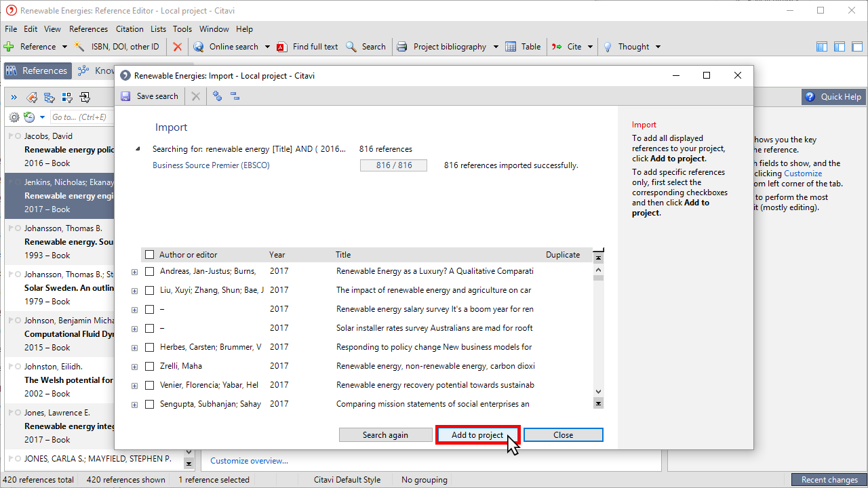
Task: Expand the Zrelli, Maha row details
Action: (134, 367)
